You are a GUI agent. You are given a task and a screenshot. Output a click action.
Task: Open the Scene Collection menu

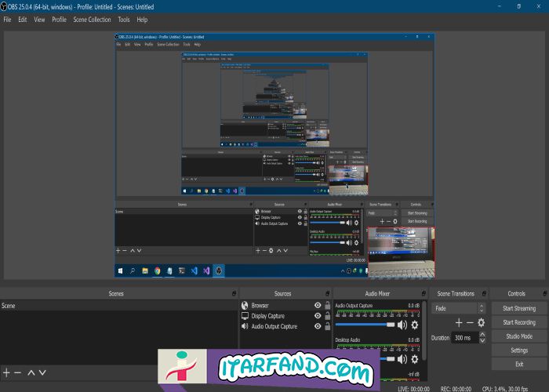pyautogui.click(x=92, y=19)
